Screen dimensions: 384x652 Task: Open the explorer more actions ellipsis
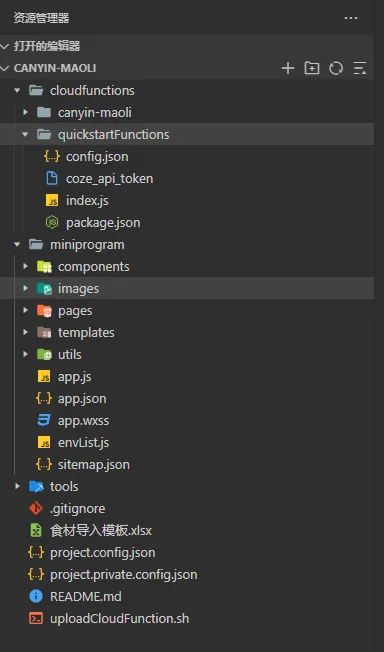351,18
